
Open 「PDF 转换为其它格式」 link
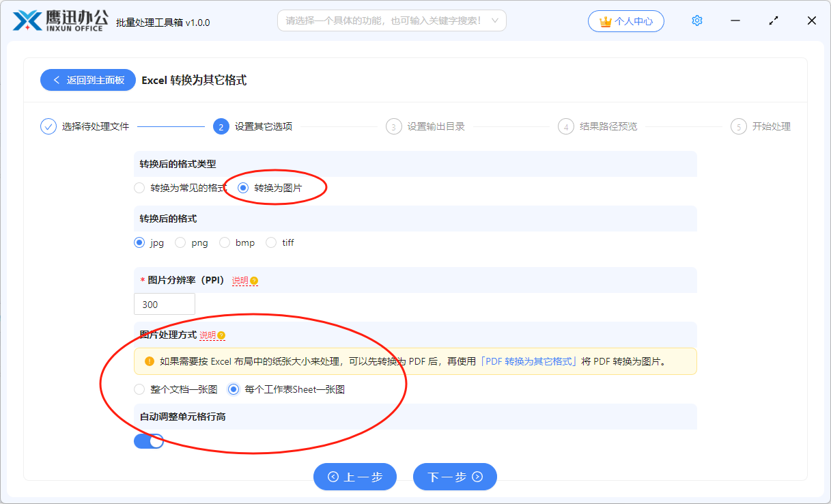(x=529, y=361)
